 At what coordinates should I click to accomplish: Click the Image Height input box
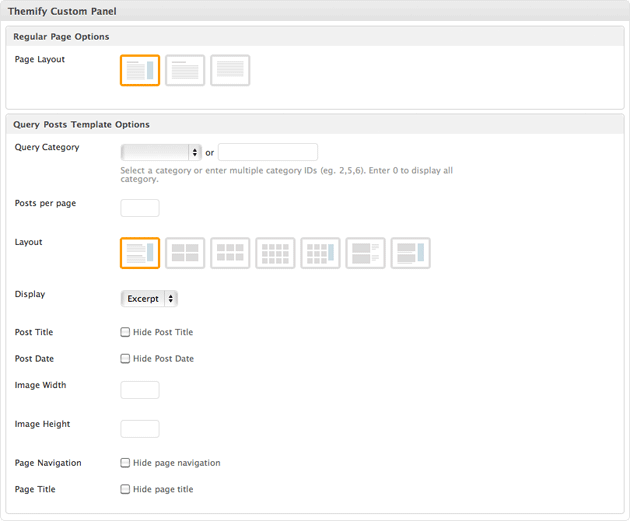click(x=140, y=429)
